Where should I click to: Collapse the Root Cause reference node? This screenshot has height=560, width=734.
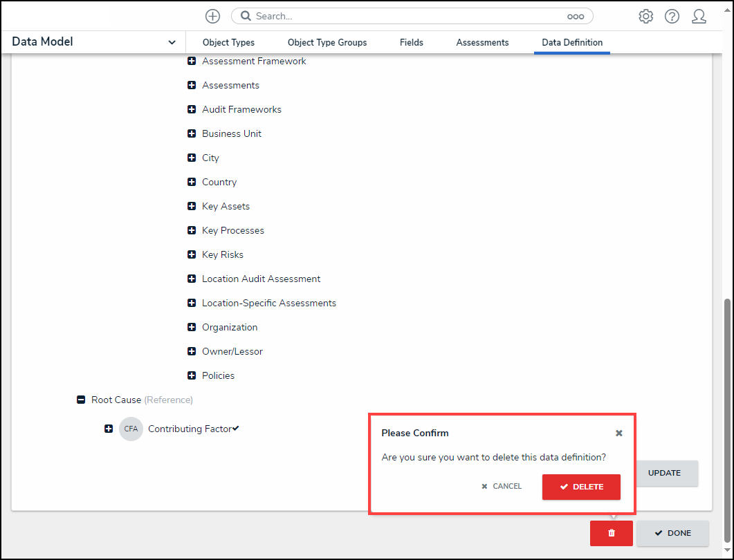[81, 400]
